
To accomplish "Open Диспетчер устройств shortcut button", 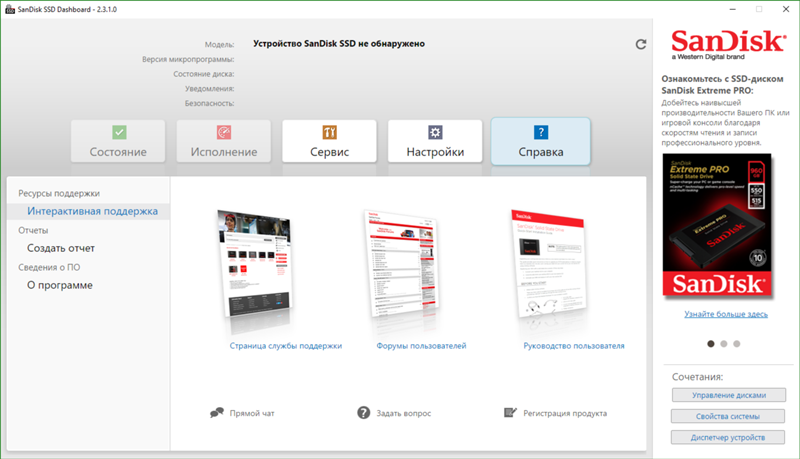I will point(728,437).
